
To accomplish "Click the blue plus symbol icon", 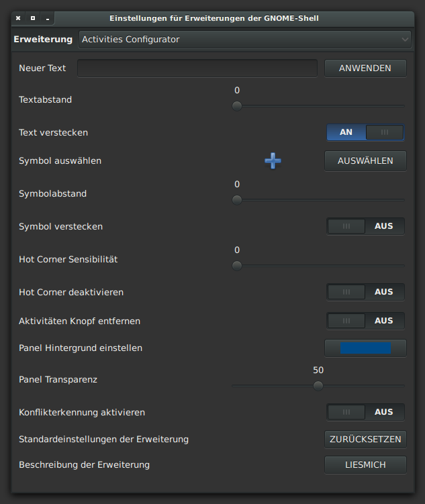I will click(x=273, y=160).
